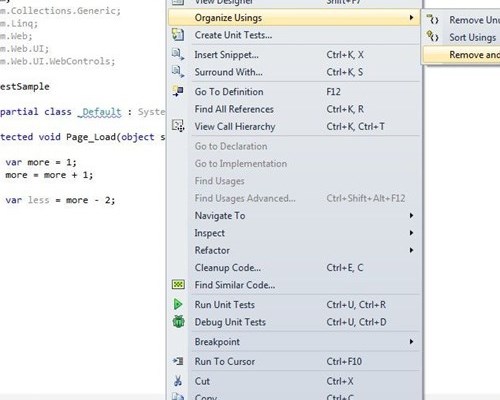Select Create Unit Tests... menu entry
This screenshot has width=500, height=400.
[294, 35]
